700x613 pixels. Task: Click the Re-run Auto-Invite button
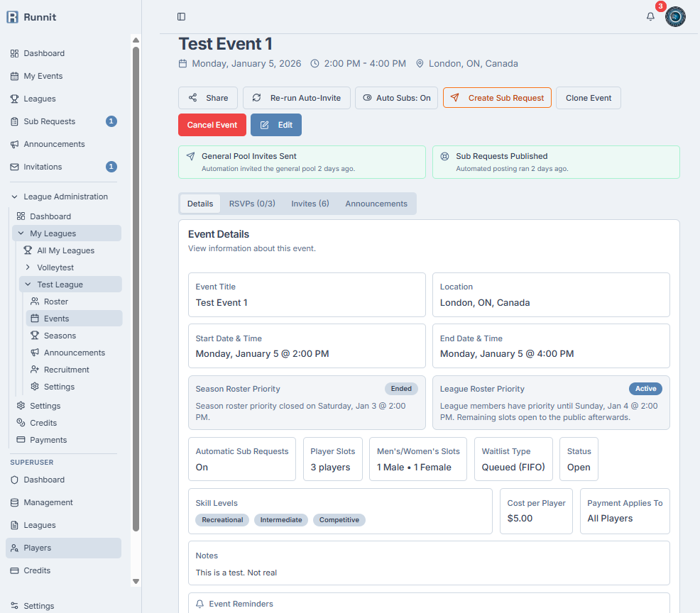296,98
